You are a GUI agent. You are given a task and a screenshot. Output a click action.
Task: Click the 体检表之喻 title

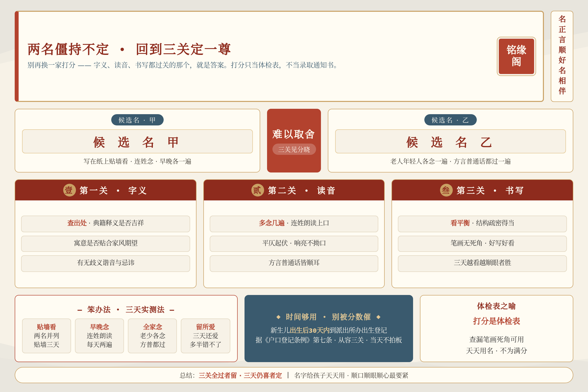click(496, 306)
